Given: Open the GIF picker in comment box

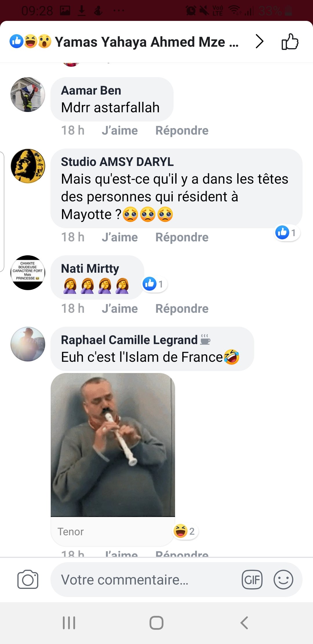Looking at the screenshot, I should 252,580.
